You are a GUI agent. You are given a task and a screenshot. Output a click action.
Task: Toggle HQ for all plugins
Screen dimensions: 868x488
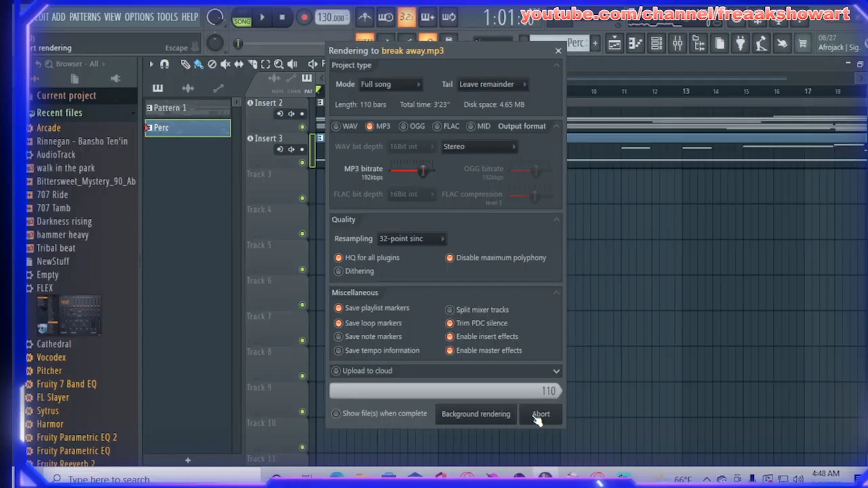pos(367,258)
